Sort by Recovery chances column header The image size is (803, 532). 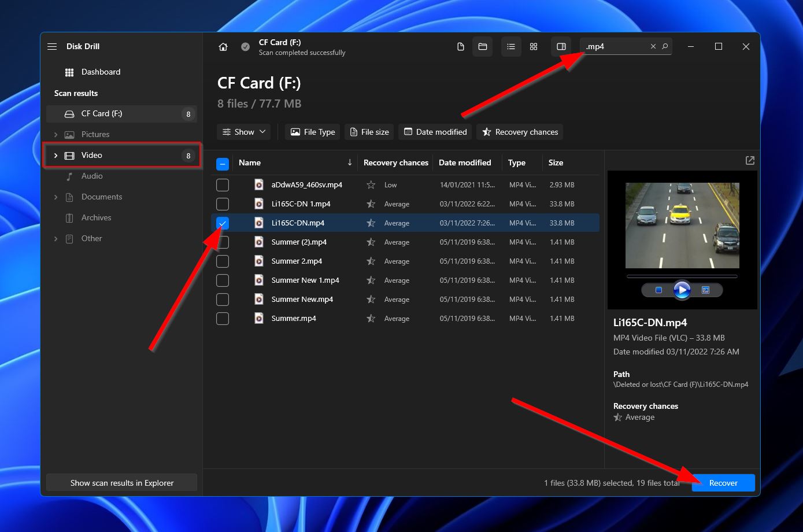[396, 163]
